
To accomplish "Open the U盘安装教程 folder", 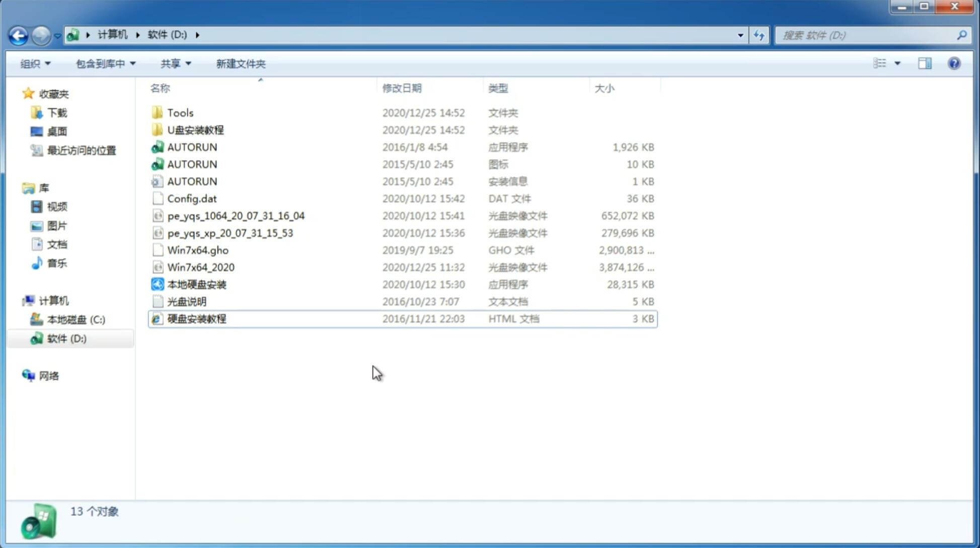I will (x=196, y=129).
